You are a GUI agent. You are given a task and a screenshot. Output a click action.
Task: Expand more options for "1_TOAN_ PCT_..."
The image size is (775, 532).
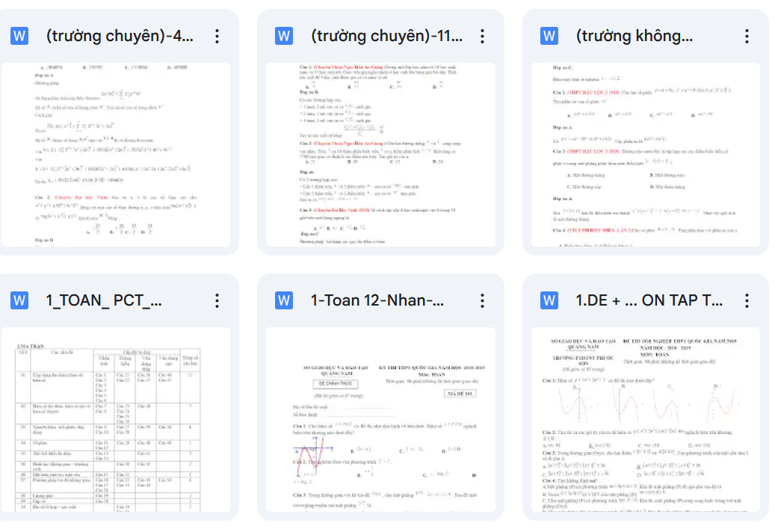coord(217,300)
